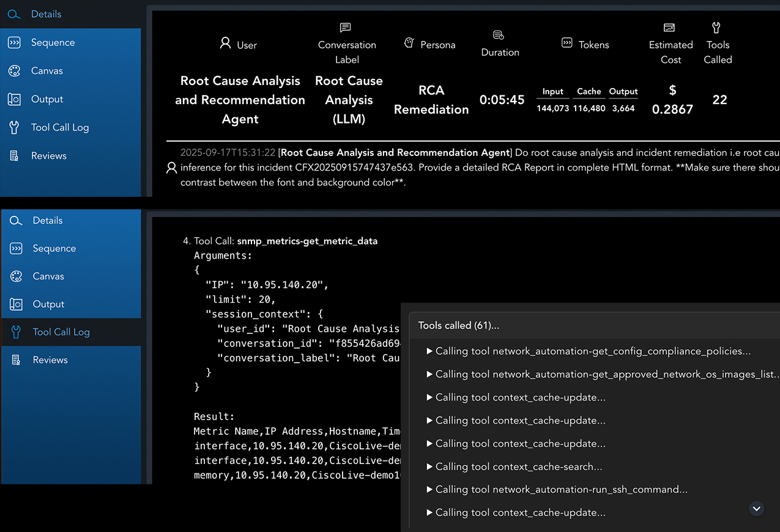Click the snmp_metrics-get_metric_data tool name
This screenshot has width=780, height=532.
click(x=307, y=241)
